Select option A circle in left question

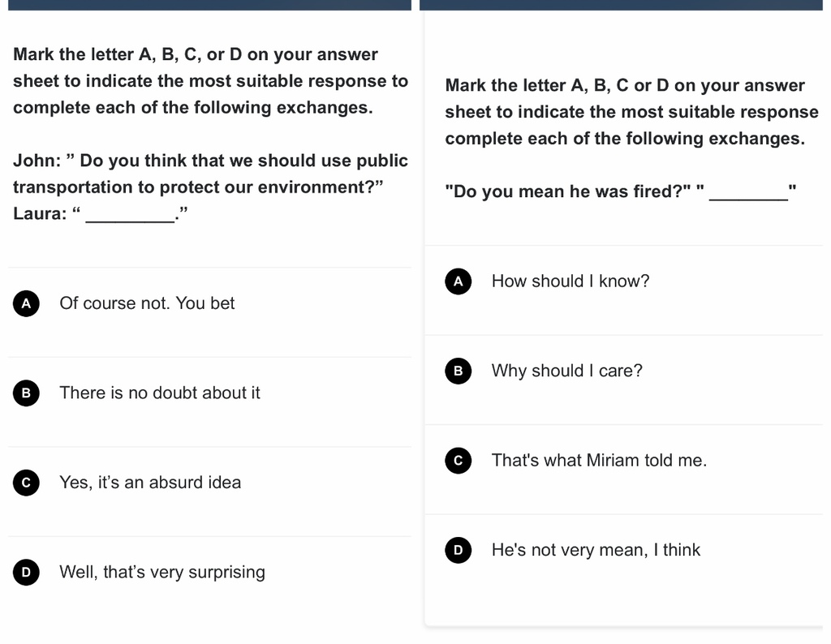coord(27,303)
